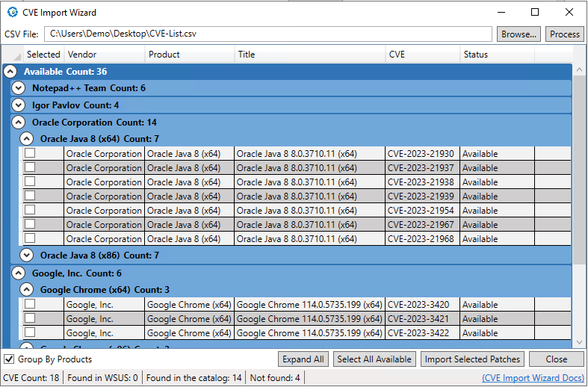Collapse the Oracle Corporation group
The image size is (588, 387).
click(19, 123)
